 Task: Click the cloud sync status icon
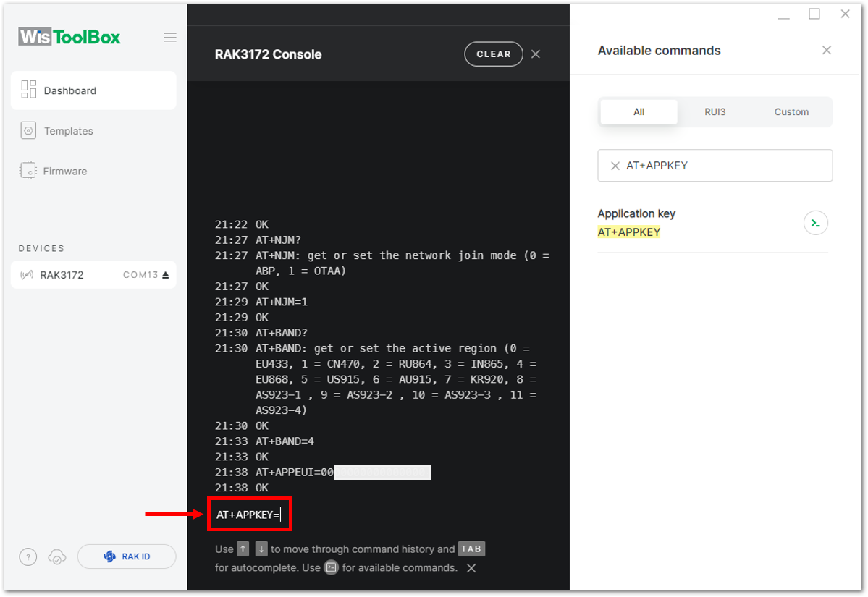click(x=57, y=556)
